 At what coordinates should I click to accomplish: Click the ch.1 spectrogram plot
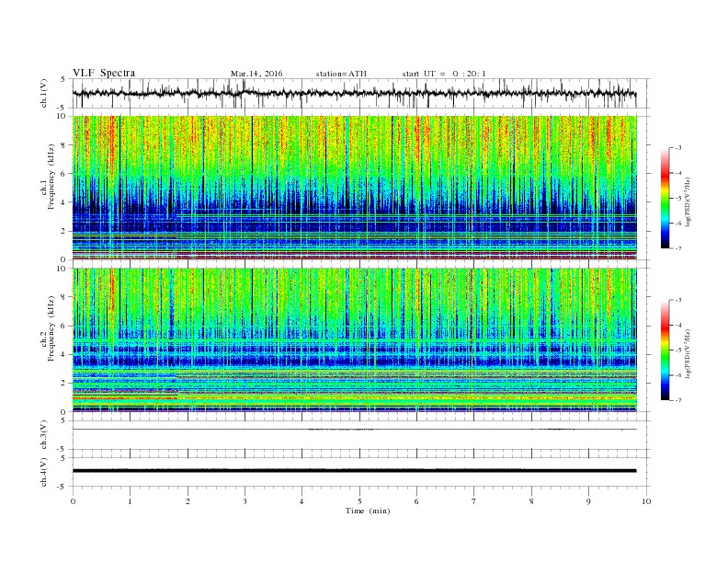pos(354,188)
